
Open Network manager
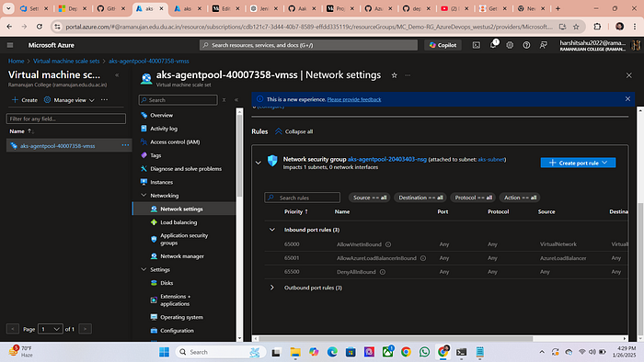pyautogui.click(x=182, y=256)
